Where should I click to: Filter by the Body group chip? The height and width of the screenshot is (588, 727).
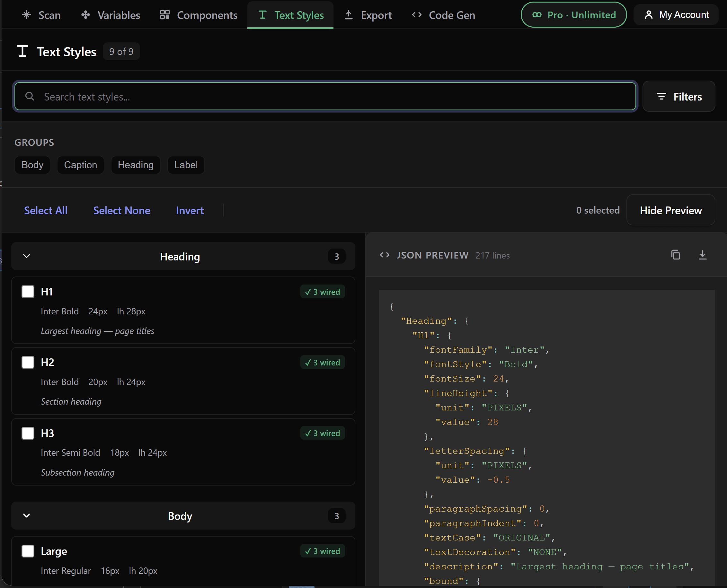tap(32, 165)
